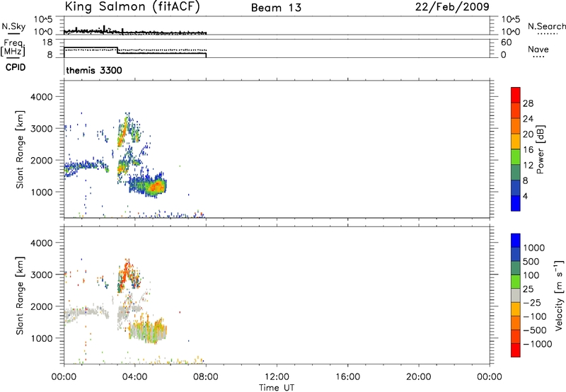
Task: Click the "Velocity [m s-1]" colorbar title
Action: click(x=559, y=295)
